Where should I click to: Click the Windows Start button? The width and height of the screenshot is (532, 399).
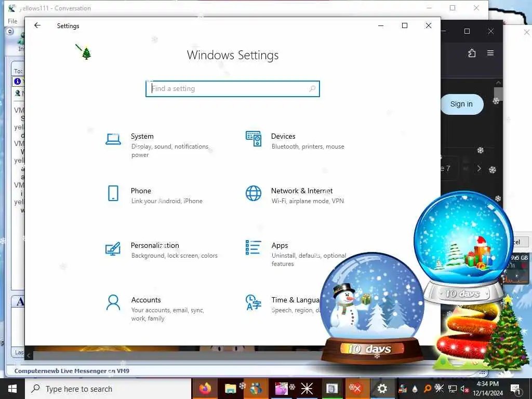pyautogui.click(x=12, y=389)
